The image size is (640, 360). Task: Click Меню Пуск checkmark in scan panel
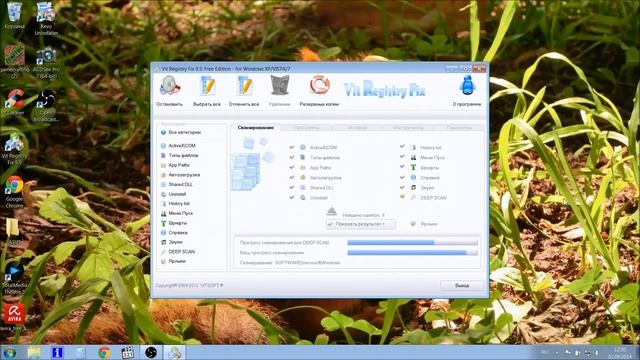402,157
